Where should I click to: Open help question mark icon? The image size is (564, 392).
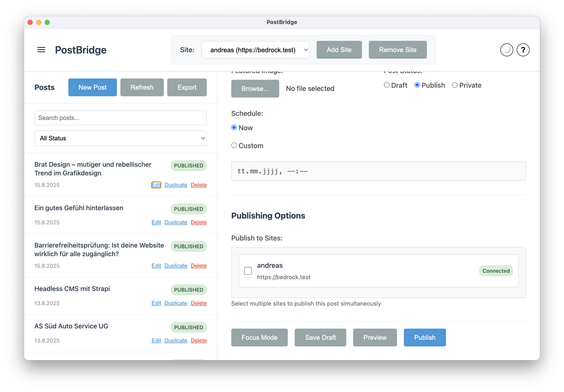click(523, 50)
